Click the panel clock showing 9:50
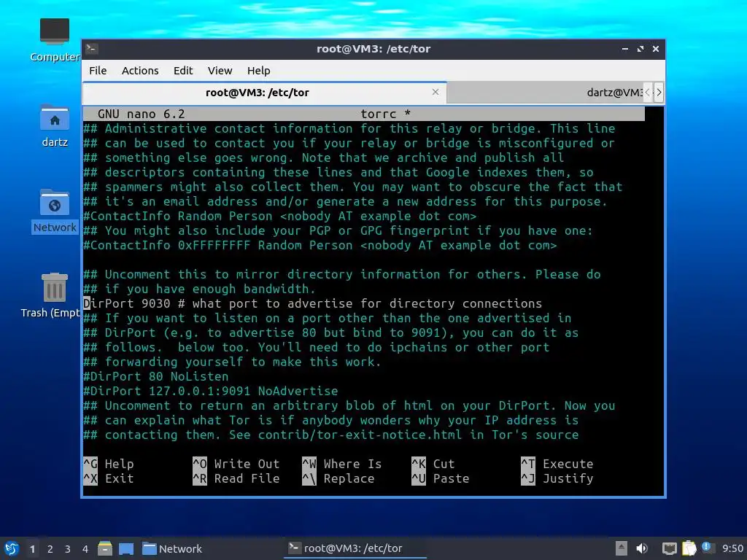The image size is (747, 560). [x=732, y=548]
